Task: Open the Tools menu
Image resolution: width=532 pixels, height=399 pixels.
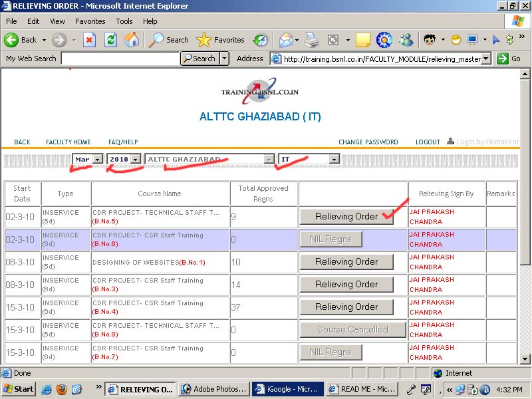Action: point(124,21)
